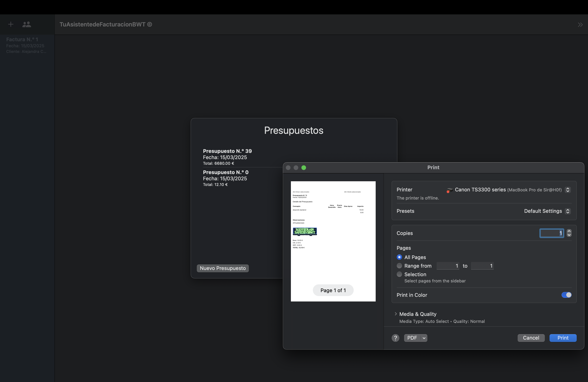This screenshot has height=382, width=588.
Task: Select the Range from radio button
Action: coord(399,266)
